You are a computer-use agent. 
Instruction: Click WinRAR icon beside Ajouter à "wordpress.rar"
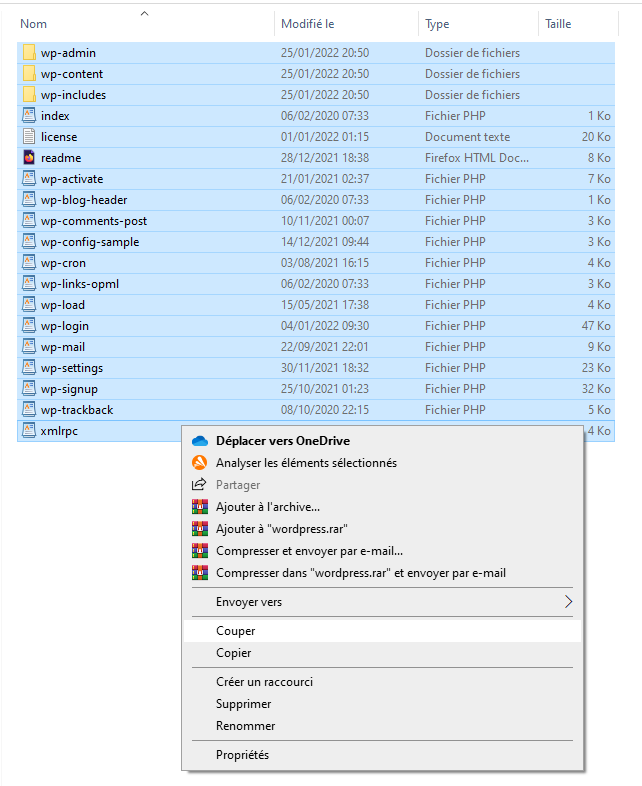pyautogui.click(x=199, y=528)
